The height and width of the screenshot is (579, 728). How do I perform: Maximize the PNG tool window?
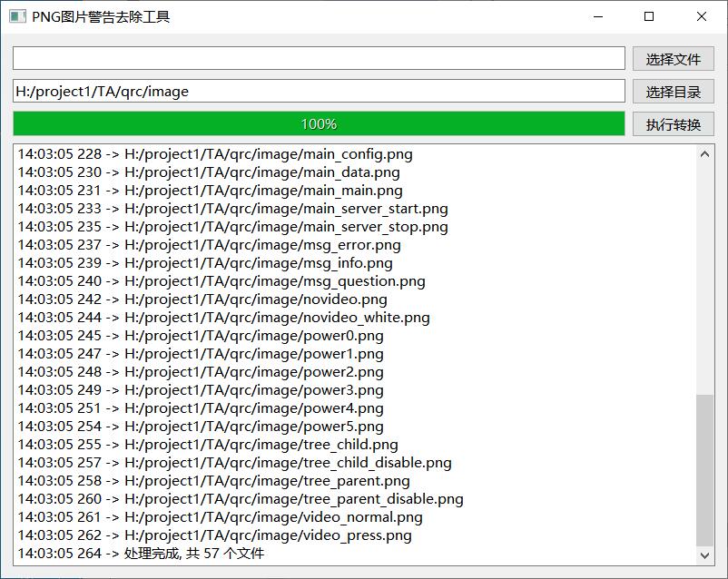[x=649, y=16]
